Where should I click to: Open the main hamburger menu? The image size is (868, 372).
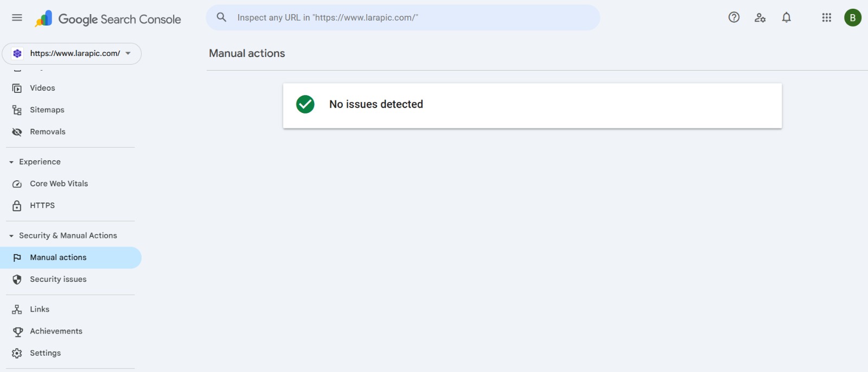[x=17, y=17]
